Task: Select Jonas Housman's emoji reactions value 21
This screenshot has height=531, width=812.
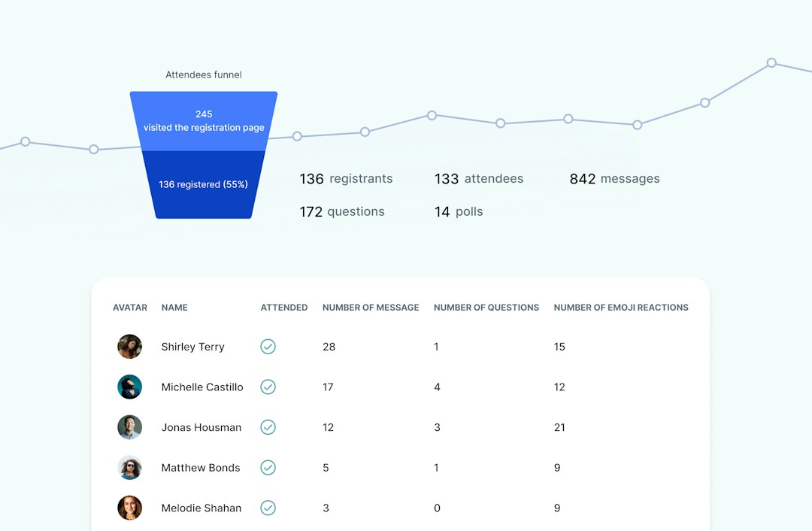Action: coord(559,427)
